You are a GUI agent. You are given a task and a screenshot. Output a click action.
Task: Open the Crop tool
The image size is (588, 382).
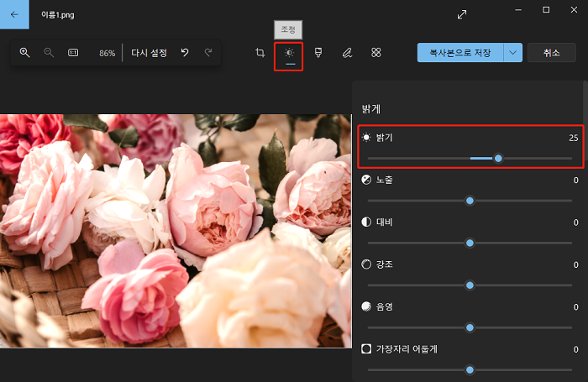pyautogui.click(x=260, y=53)
